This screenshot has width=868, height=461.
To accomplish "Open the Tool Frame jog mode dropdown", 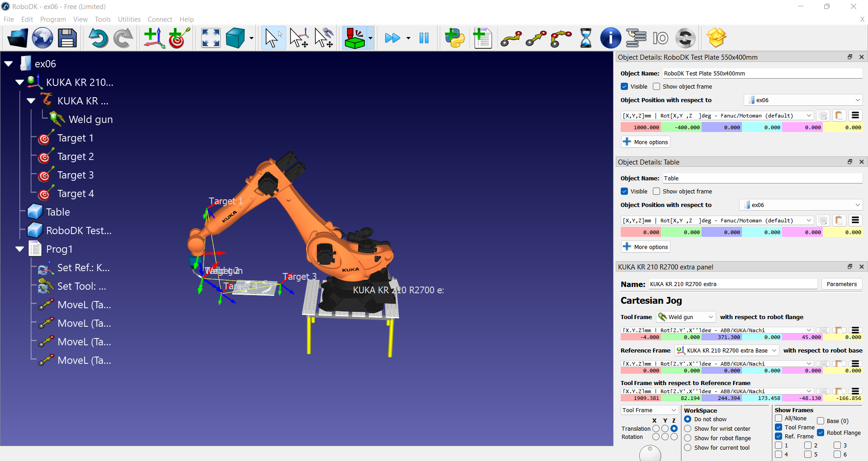I will (649, 410).
